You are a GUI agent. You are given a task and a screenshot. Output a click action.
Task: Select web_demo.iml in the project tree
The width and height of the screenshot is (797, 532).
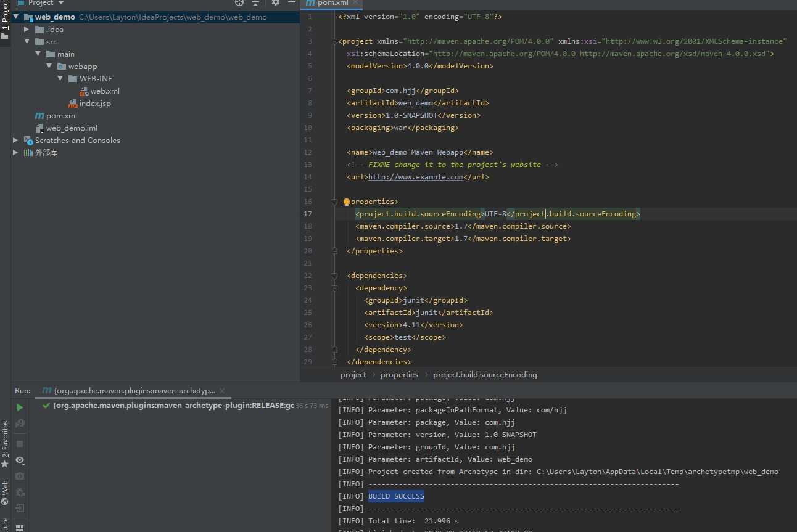pyautogui.click(x=72, y=128)
